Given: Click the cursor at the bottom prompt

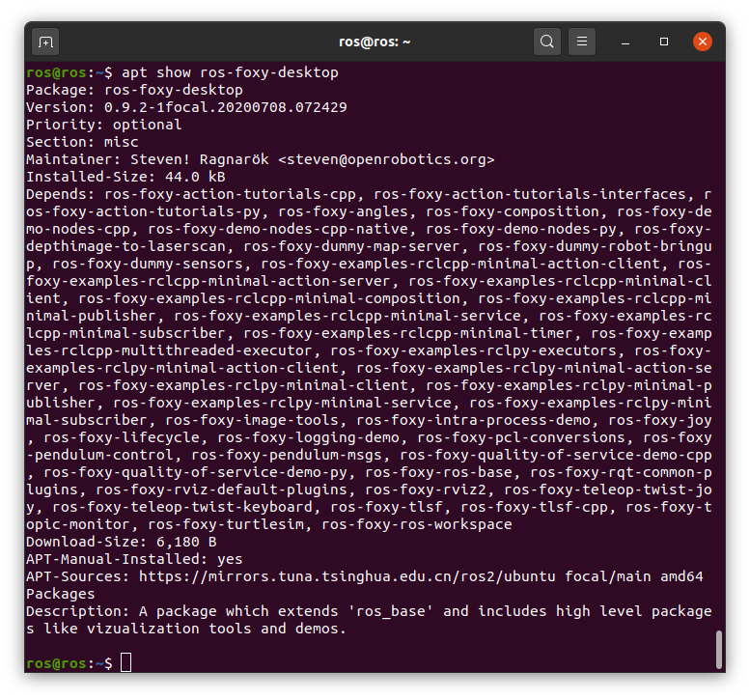Looking at the screenshot, I should click(x=125, y=662).
